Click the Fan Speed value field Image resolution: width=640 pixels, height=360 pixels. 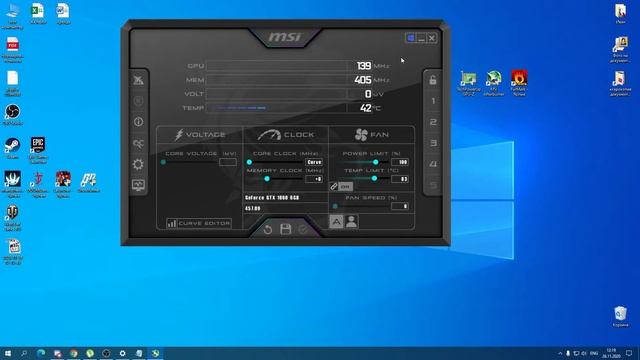pos(400,206)
